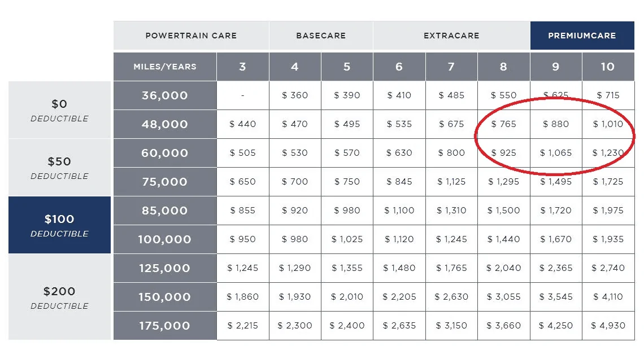The height and width of the screenshot is (346, 644).
Task: Select the PremiumCare plan tab
Action: (x=582, y=36)
